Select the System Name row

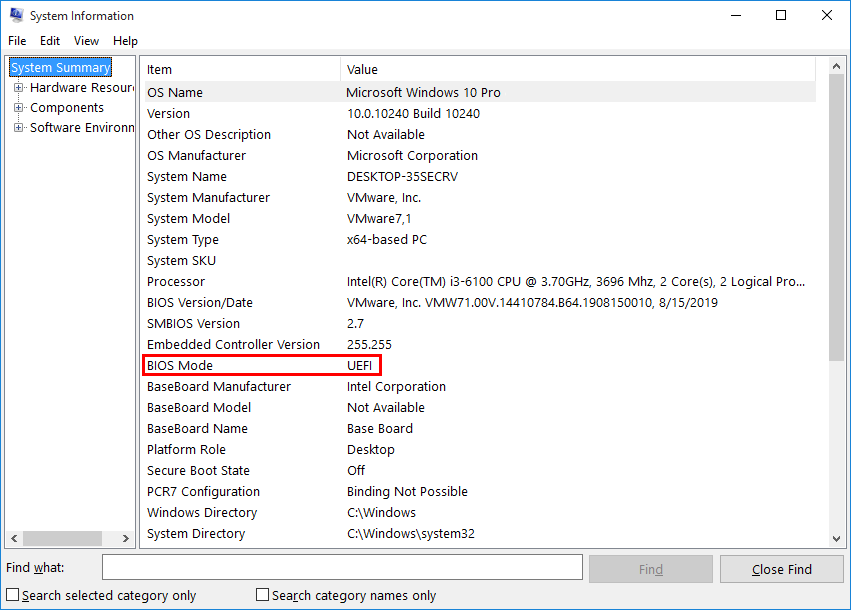coord(480,176)
